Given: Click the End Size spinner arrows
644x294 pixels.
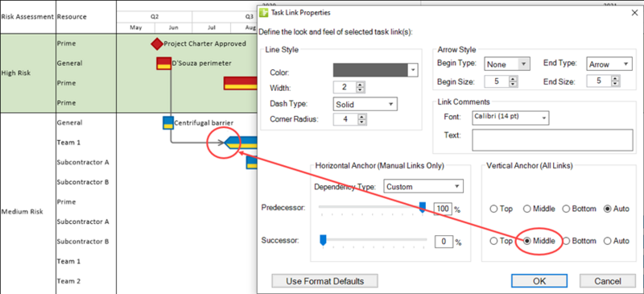Looking at the screenshot, I should (616, 81).
